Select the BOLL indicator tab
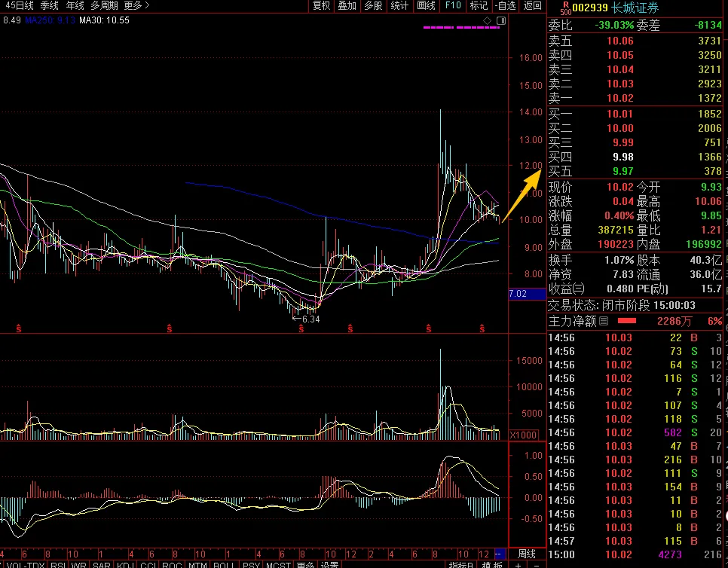Image resolution: width=728 pixels, height=568 pixels. 225,565
